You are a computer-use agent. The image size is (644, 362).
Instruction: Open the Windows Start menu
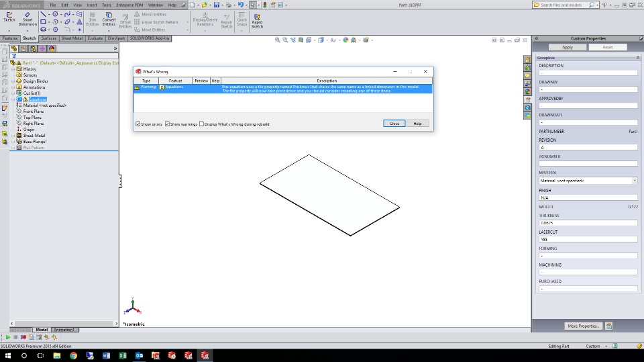coord(7,355)
